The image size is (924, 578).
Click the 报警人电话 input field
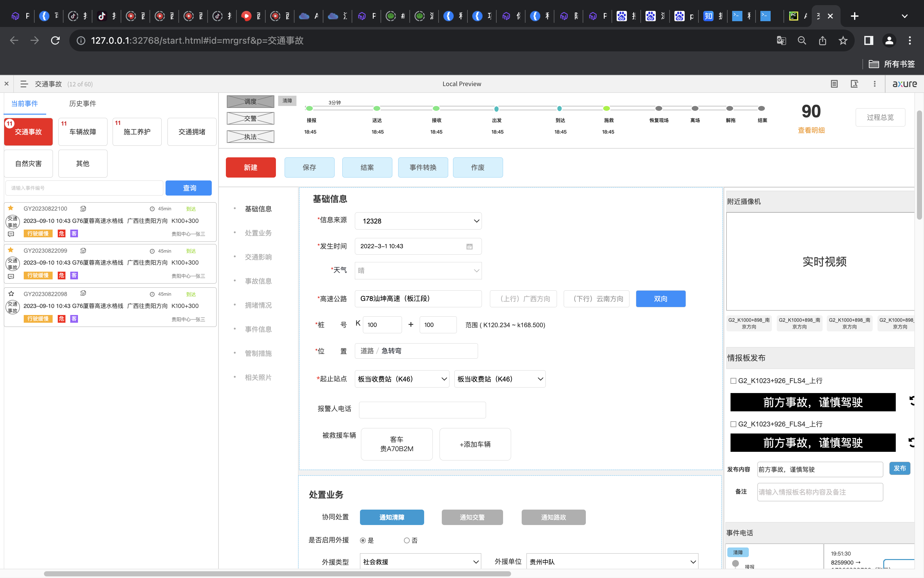pyautogui.click(x=422, y=410)
